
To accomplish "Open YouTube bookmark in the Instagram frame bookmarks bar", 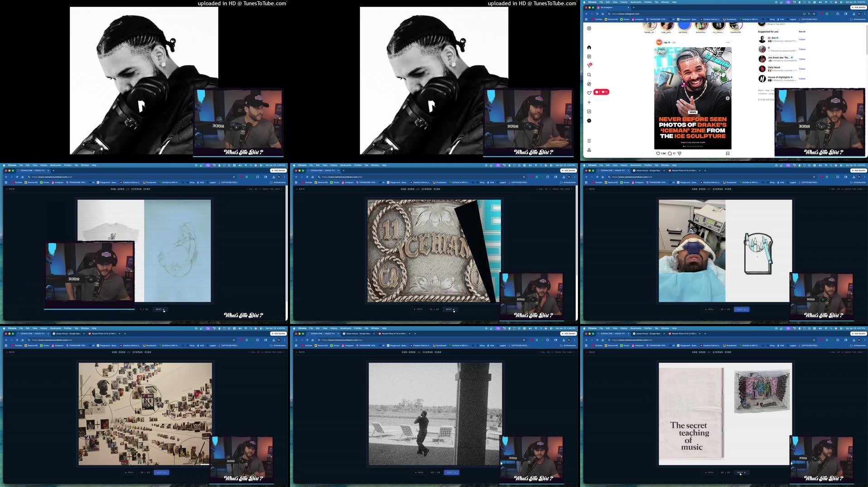I will (x=597, y=19).
